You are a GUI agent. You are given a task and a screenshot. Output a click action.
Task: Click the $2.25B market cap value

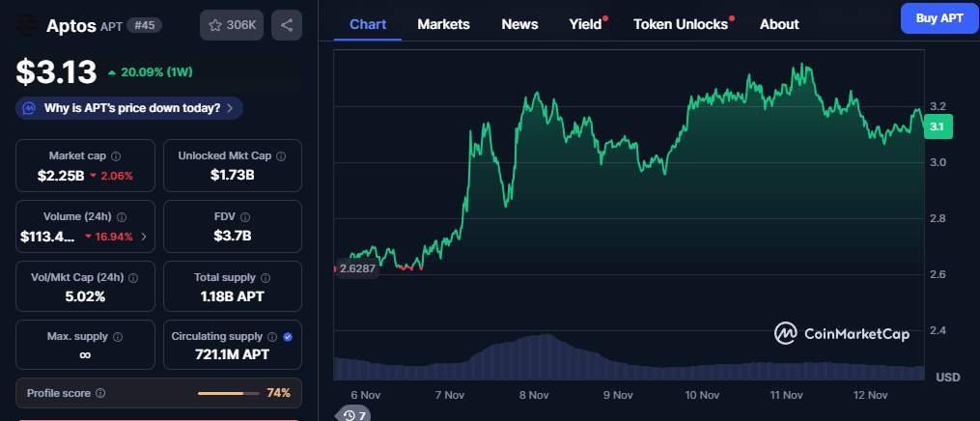61,176
